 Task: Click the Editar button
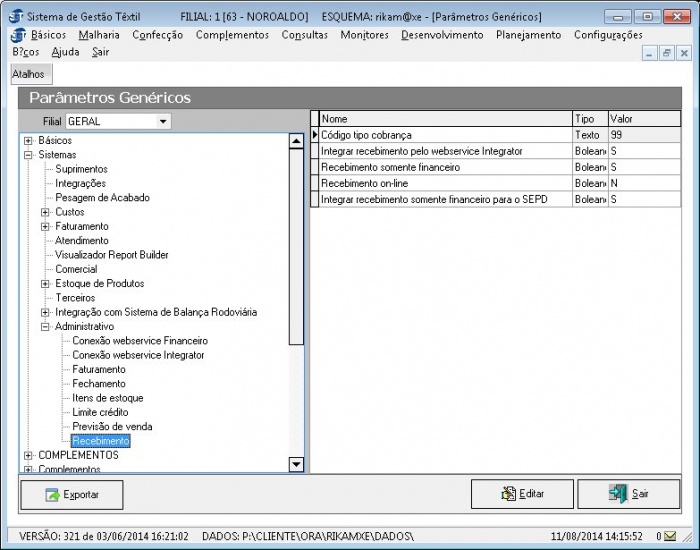click(x=522, y=494)
